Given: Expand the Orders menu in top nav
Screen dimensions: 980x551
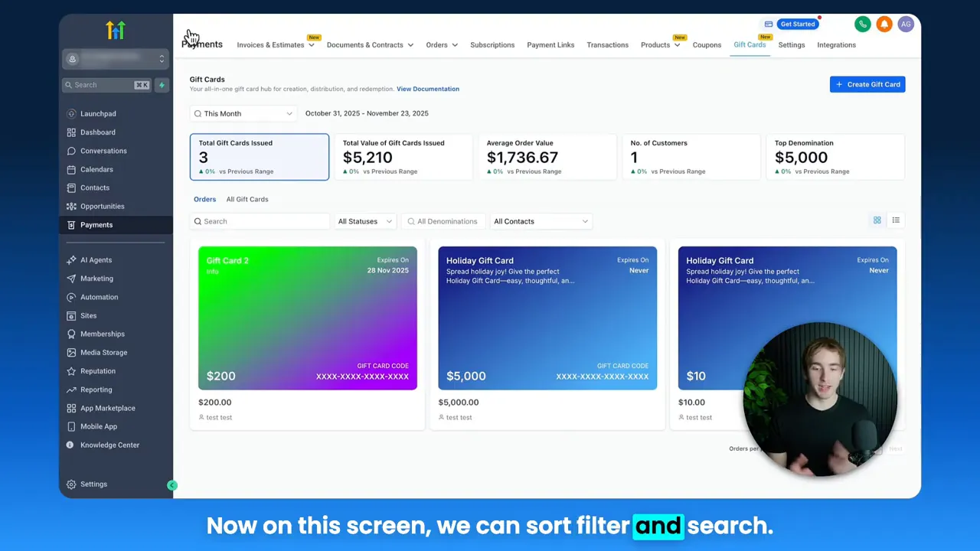Looking at the screenshot, I should click(x=442, y=45).
